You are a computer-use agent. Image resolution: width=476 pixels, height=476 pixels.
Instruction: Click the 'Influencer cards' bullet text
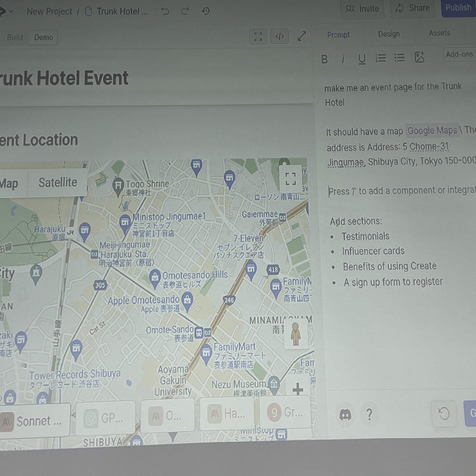pyautogui.click(x=373, y=251)
